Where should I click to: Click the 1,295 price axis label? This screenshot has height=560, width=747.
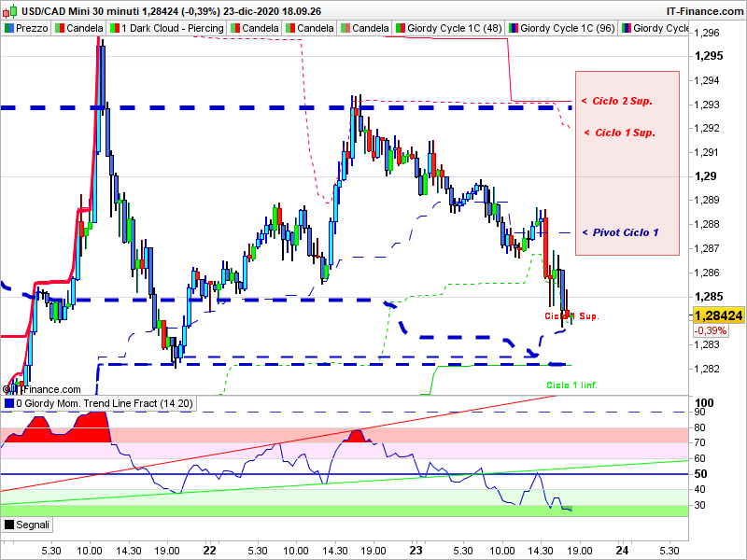[x=709, y=56]
